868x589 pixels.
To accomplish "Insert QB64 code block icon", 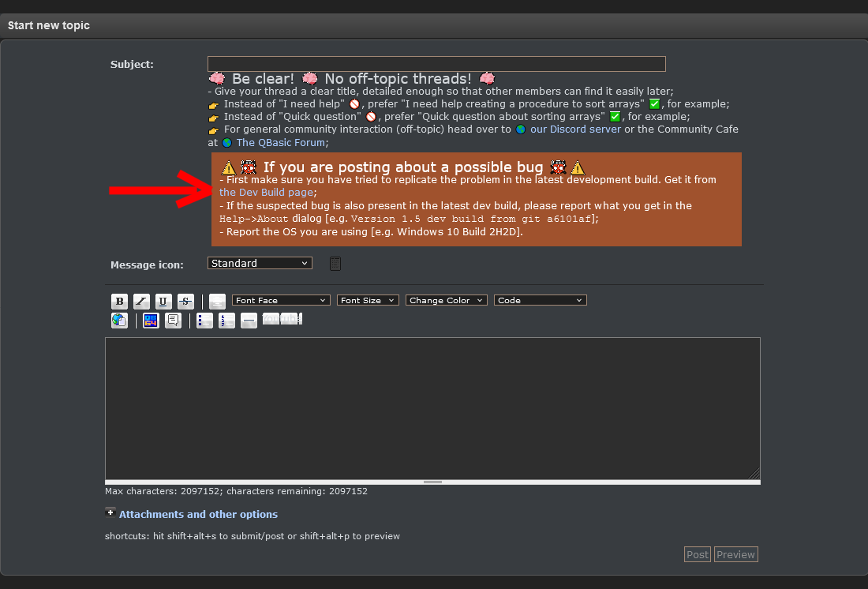I will 151,321.
